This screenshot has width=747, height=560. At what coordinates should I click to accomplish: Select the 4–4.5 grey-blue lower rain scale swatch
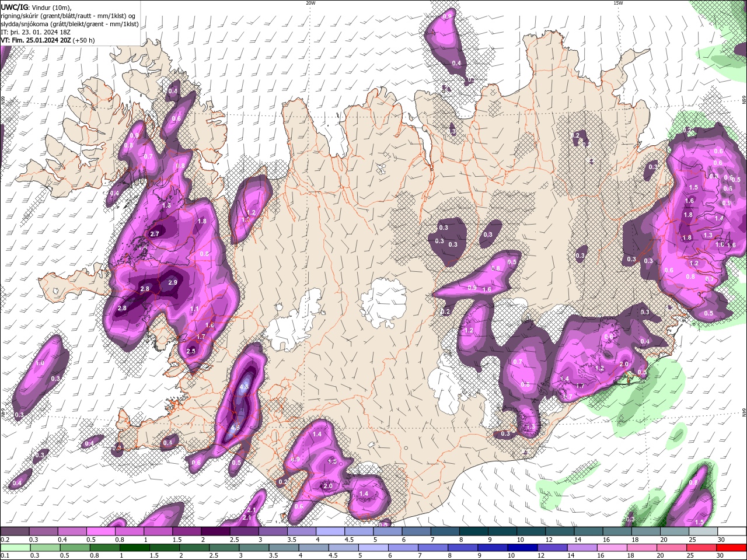[313, 548]
